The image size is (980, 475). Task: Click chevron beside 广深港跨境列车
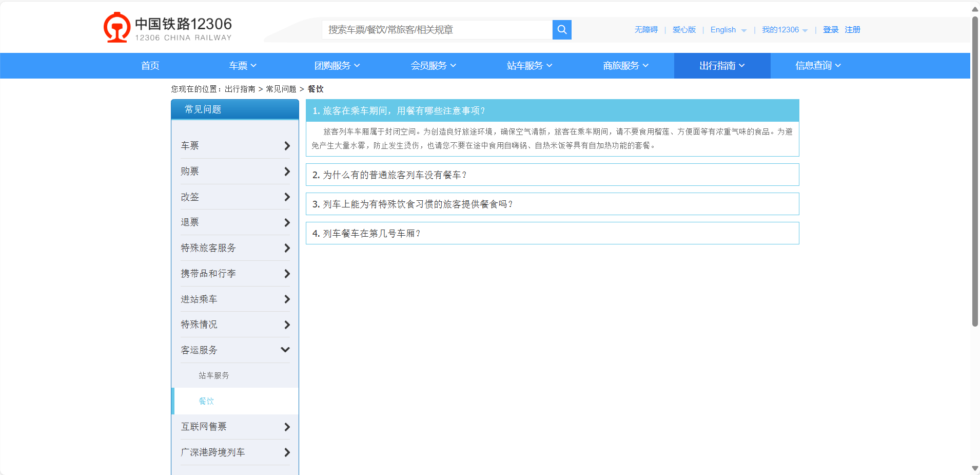pyautogui.click(x=287, y=452)
